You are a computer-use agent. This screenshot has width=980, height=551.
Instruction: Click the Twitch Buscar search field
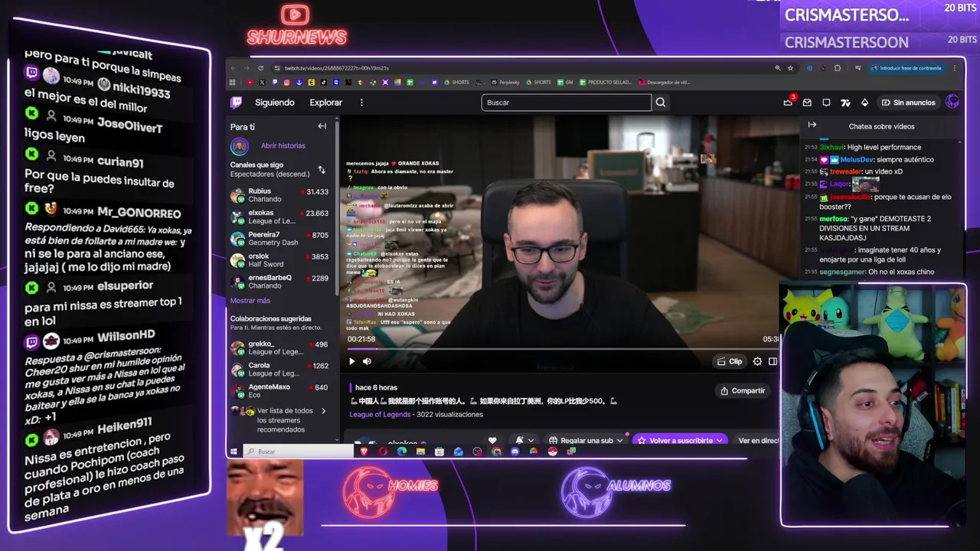point(567,103)
